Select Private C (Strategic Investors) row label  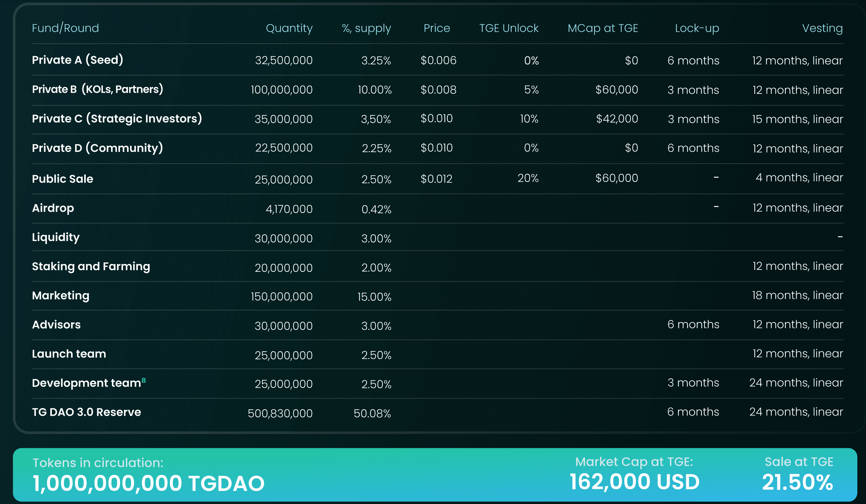(117, 119)
